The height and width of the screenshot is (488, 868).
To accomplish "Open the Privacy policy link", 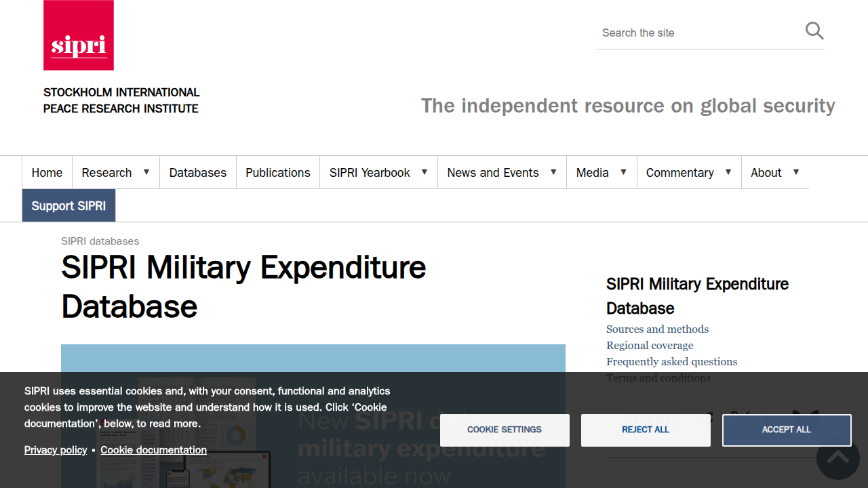I will [x=56, y=450].
